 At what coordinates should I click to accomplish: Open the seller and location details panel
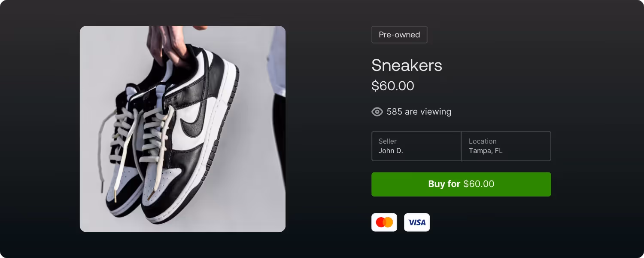[461, 146]
